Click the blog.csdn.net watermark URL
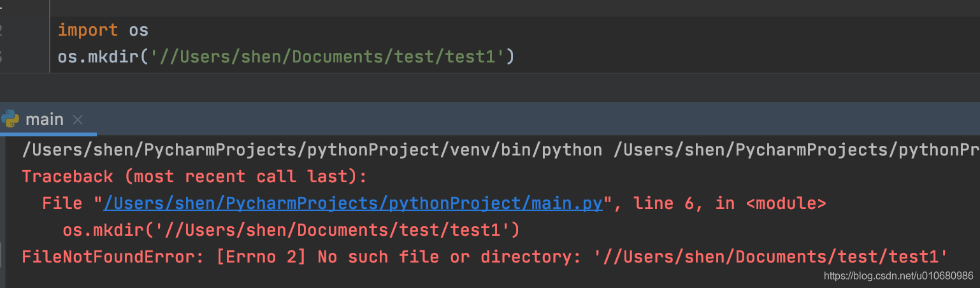 898,276
